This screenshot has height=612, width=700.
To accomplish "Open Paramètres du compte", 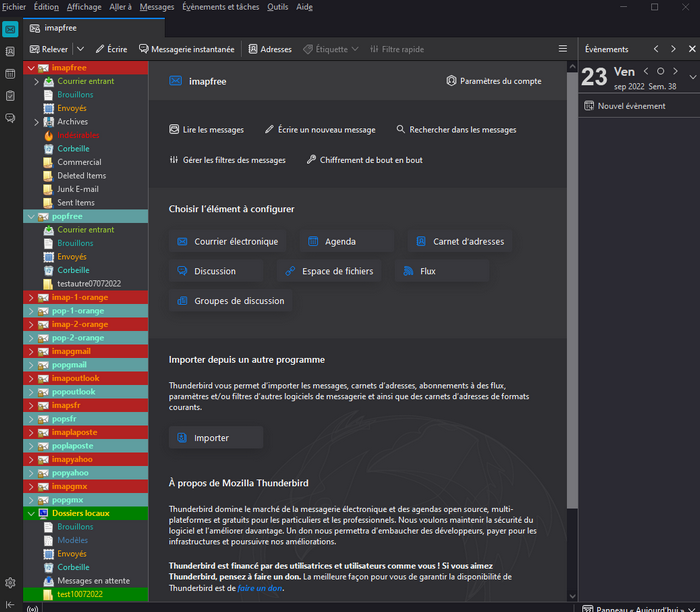I will point(494,81).
